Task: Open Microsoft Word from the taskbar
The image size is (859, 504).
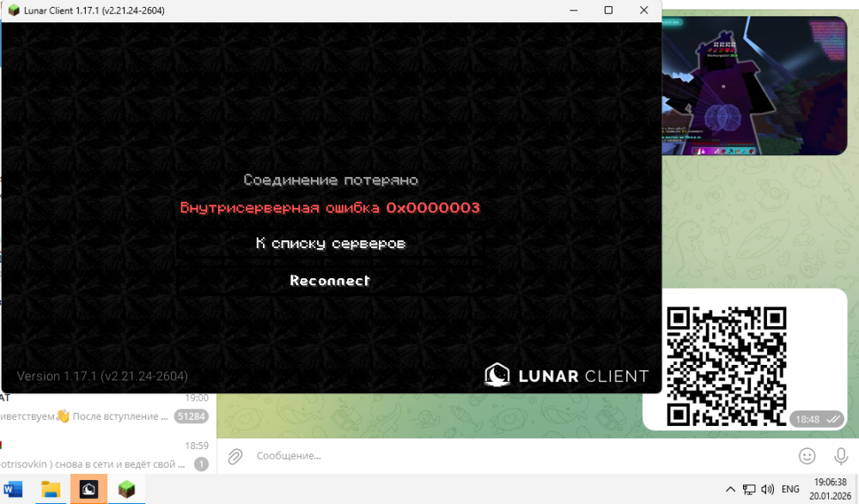Action: 13,489
